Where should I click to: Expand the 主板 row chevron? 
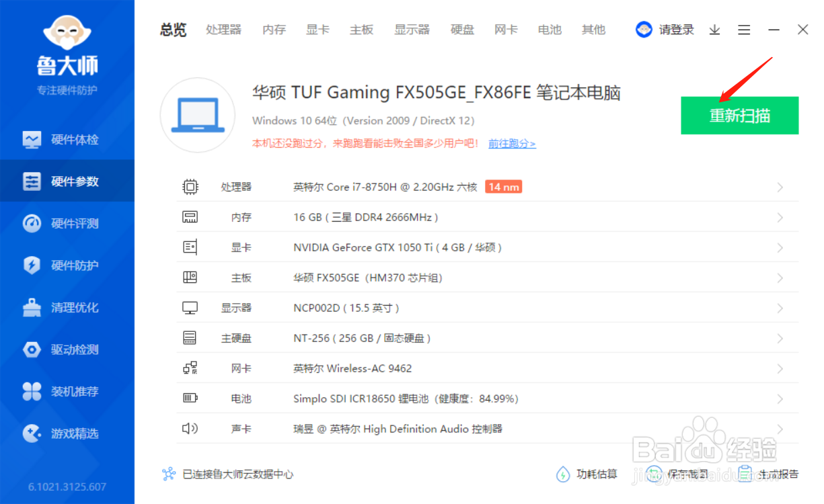780,278
